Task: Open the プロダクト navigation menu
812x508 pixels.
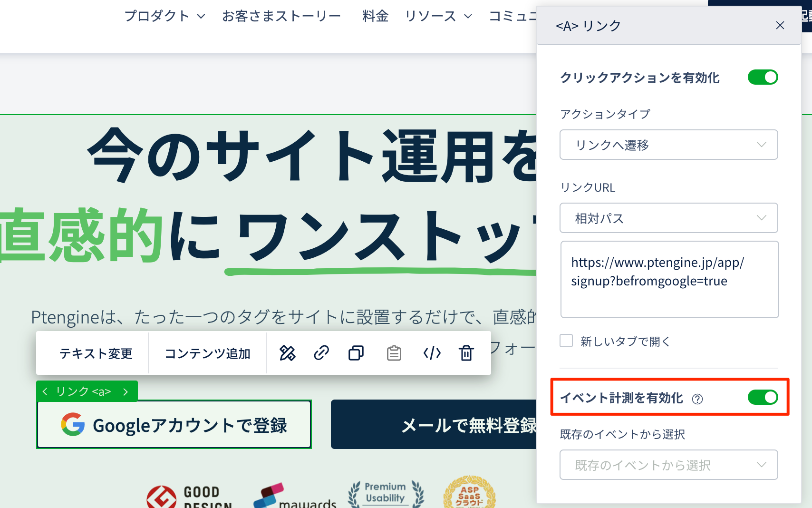Action: pyautogui.click(x=164, y=16)
